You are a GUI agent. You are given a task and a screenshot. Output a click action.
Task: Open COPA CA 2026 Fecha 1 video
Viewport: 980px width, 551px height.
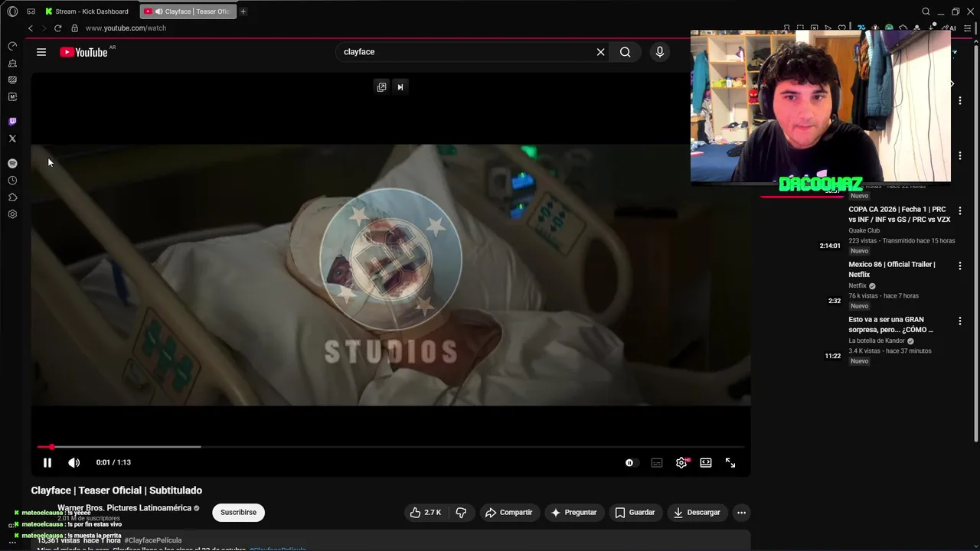pos(900,214)
